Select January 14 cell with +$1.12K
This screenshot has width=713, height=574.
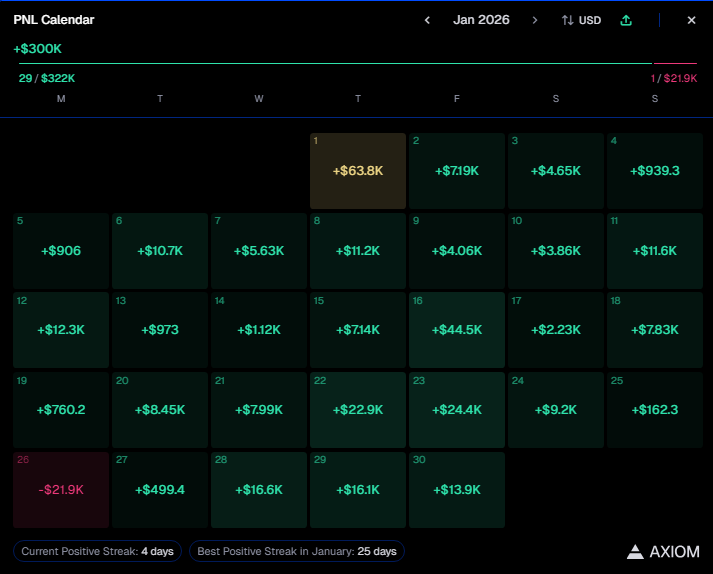pyautogui.click(x=259, y=330)
